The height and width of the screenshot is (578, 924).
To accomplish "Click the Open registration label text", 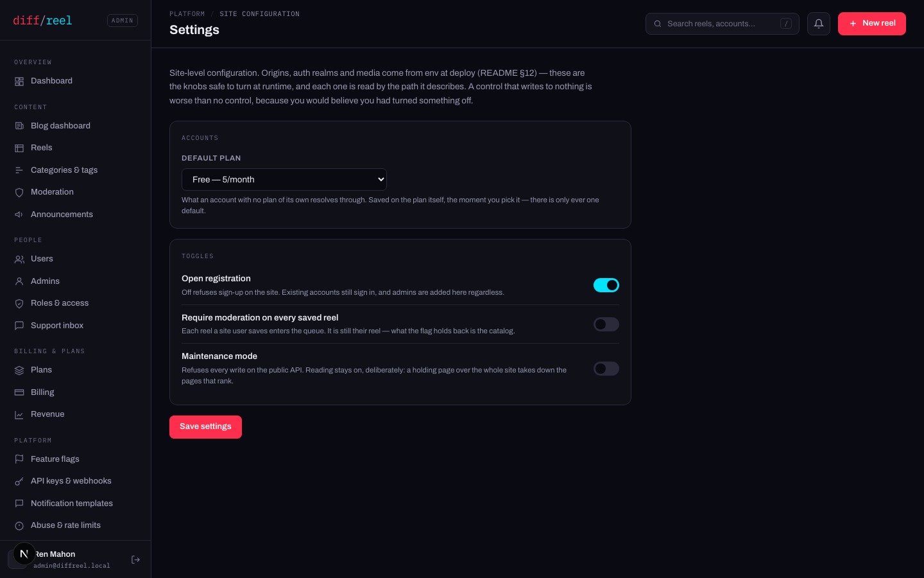I will tap(216, 279).
